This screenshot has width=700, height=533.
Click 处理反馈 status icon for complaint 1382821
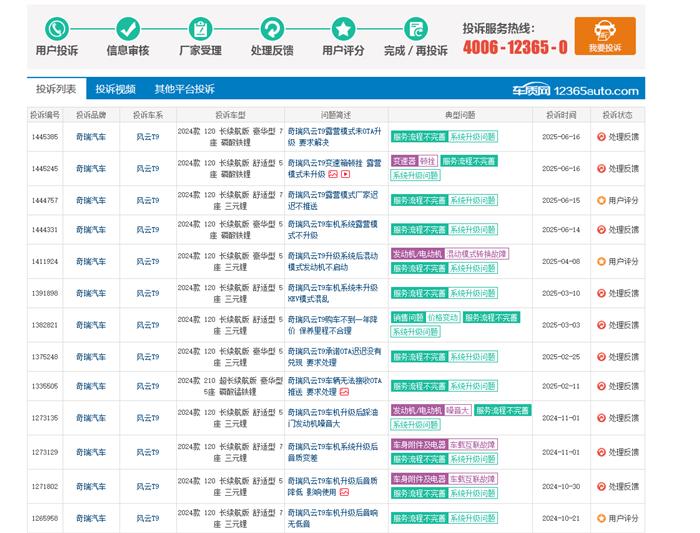click(601, 325)
